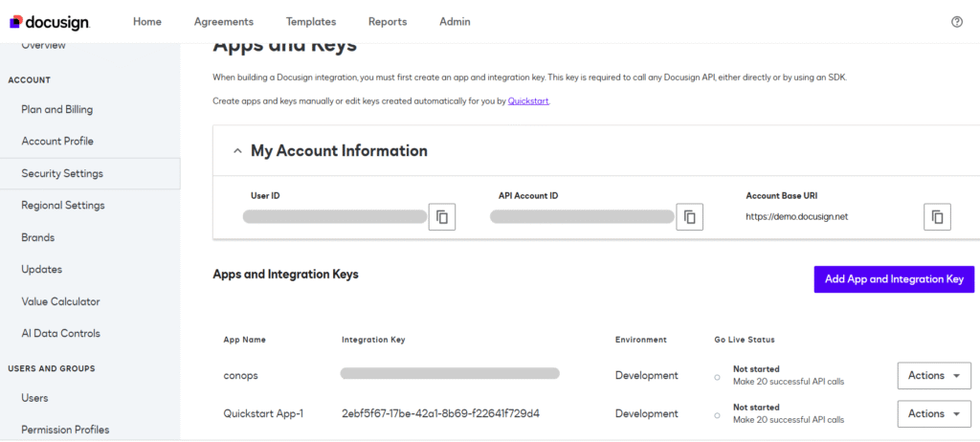Switch to the Templates tab
The height and width of the screenshot is (442, 980).
pos(310,21)
